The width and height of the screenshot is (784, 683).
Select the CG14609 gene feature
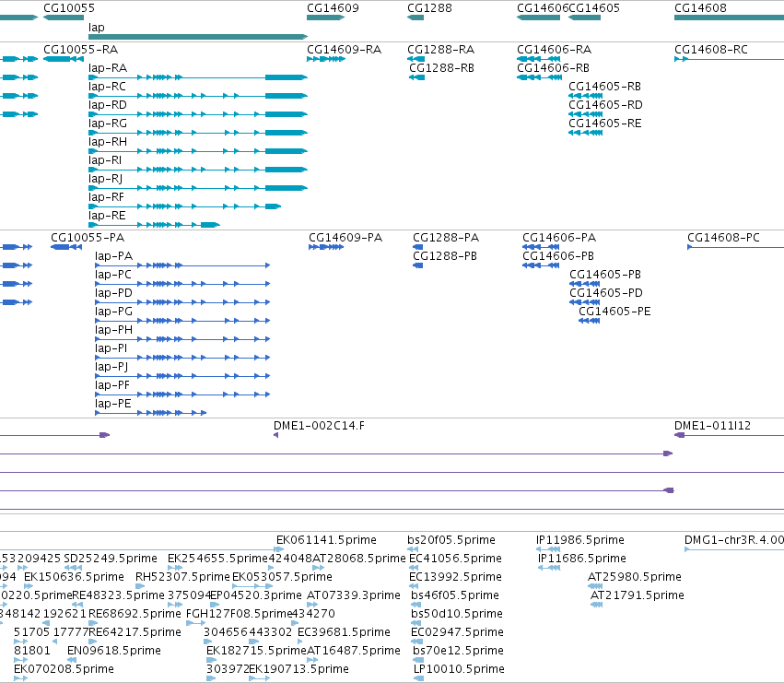coord(325,18)
